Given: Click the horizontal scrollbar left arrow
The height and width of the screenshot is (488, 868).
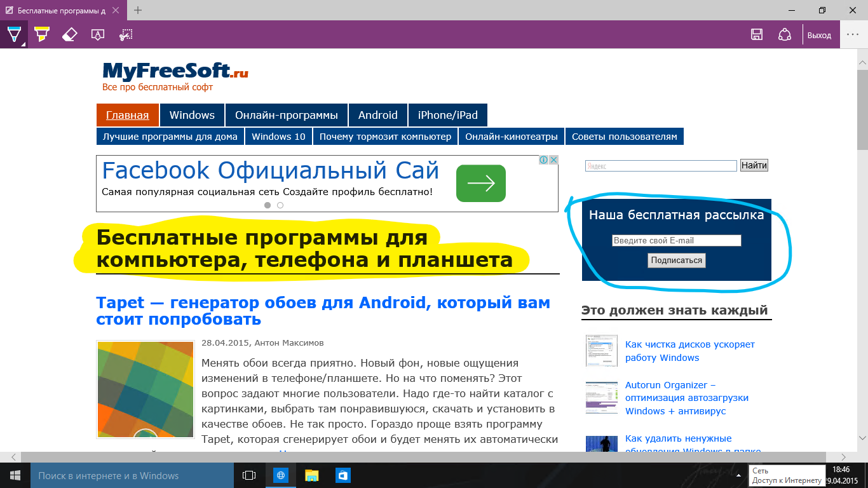Looking at the screenshot, I should [13, 457].
